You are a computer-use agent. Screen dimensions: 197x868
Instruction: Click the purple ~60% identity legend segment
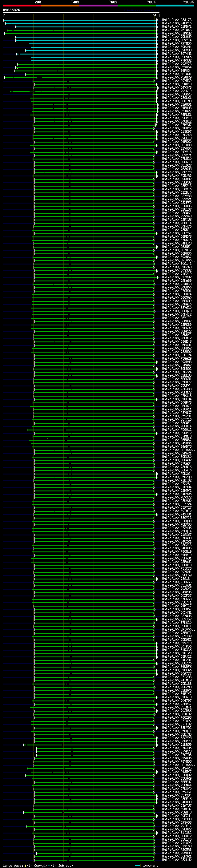point(98,6)
